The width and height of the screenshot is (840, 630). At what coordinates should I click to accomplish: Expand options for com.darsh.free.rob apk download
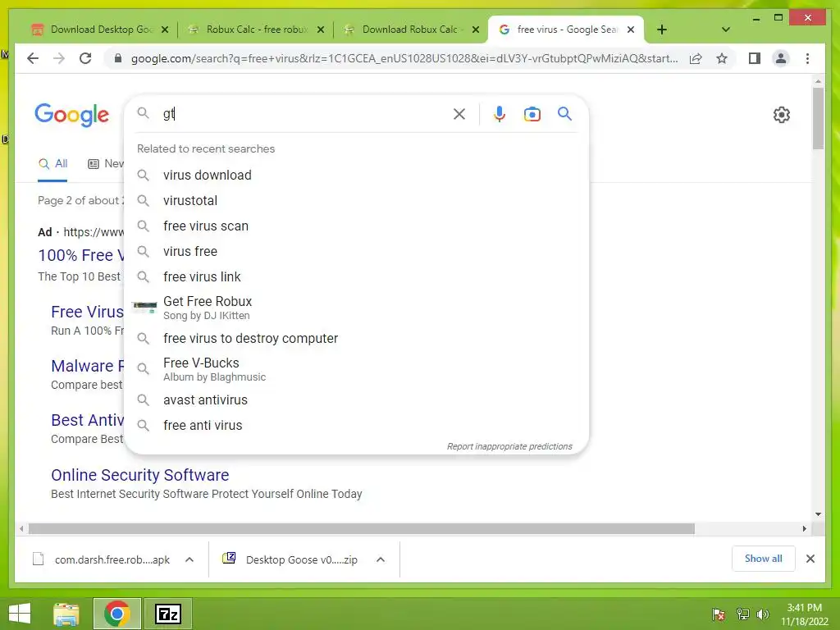point(189,559)
